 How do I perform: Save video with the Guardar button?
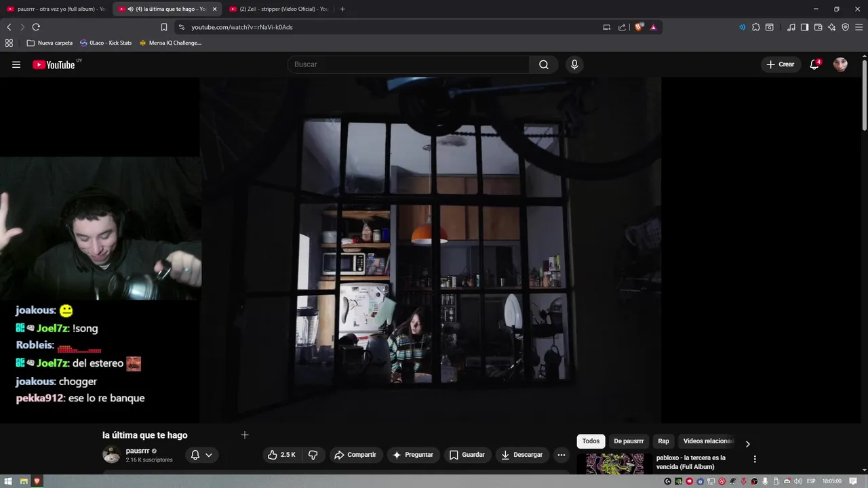(467, 455)
